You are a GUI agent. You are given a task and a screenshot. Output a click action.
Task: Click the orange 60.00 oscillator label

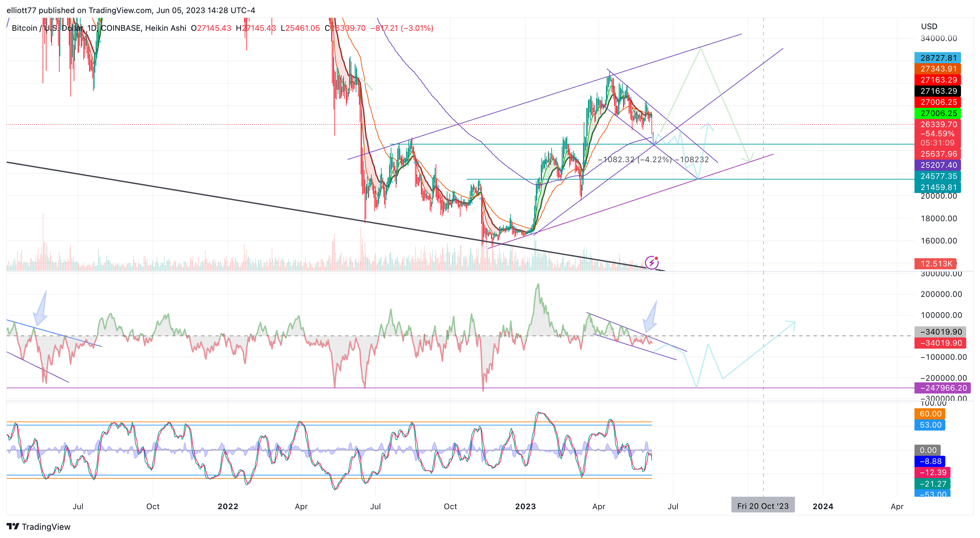click(x=930, y=413)
